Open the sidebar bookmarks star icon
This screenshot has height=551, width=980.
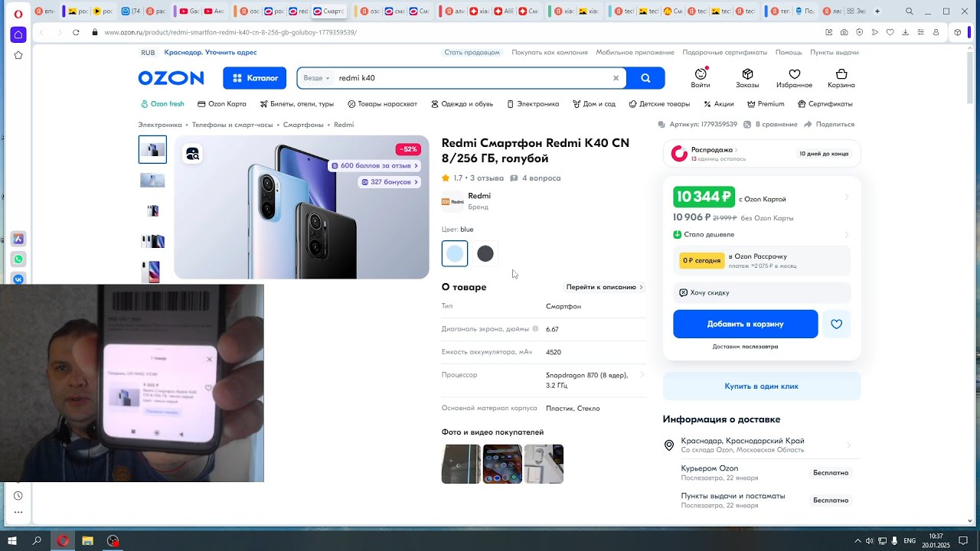18,55
